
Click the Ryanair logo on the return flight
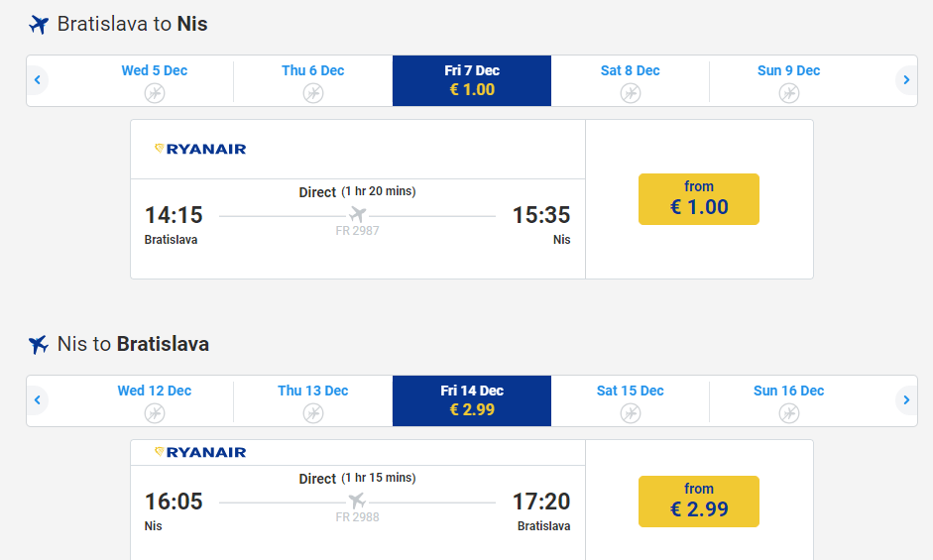coord(200,452)
